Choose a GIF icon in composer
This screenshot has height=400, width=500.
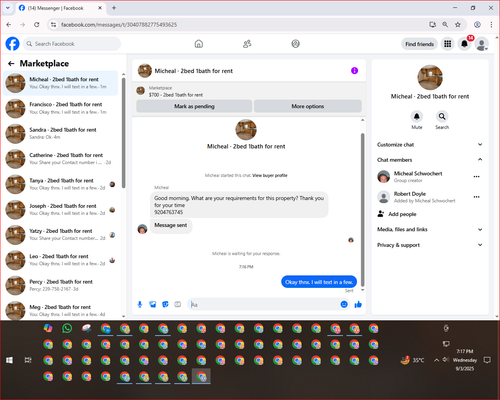click(x=178, y=304)
